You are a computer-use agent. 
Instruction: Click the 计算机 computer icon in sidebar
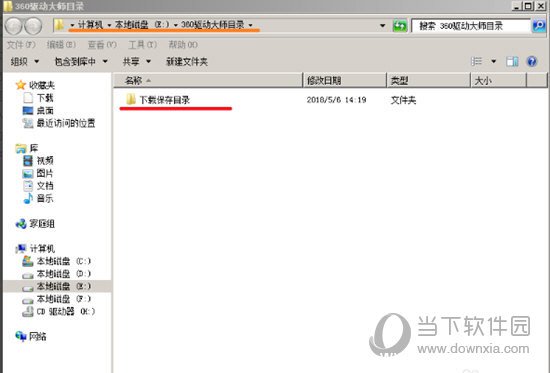click(x=21, y=249)
